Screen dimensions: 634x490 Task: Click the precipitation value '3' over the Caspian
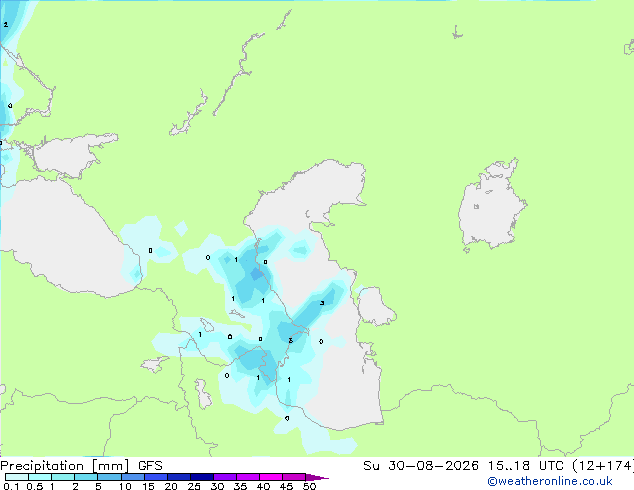click(x=322, y=303)
